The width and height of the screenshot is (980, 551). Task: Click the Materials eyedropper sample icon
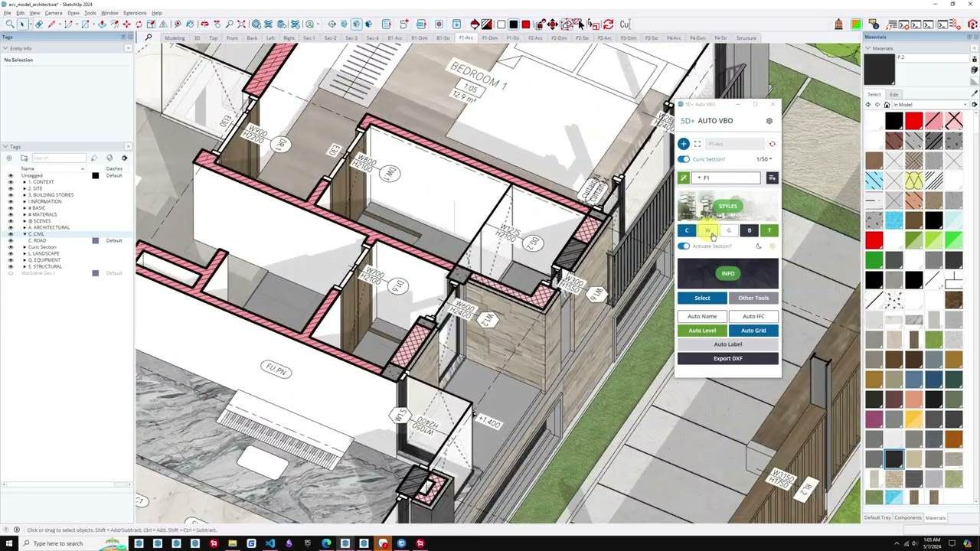tap(974, 93)
